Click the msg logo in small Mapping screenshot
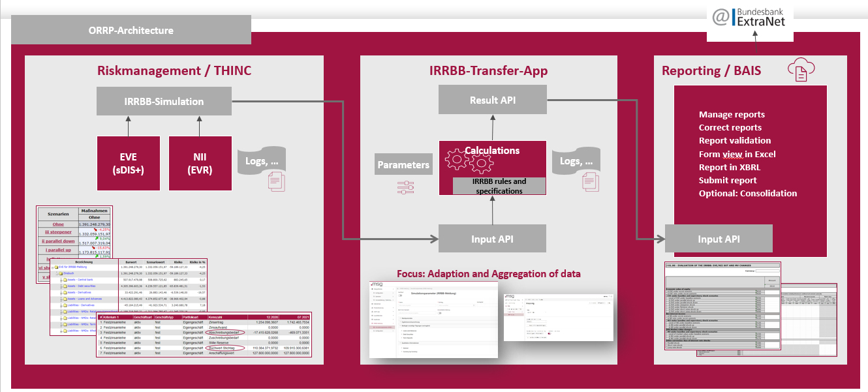 pos(510,296)
